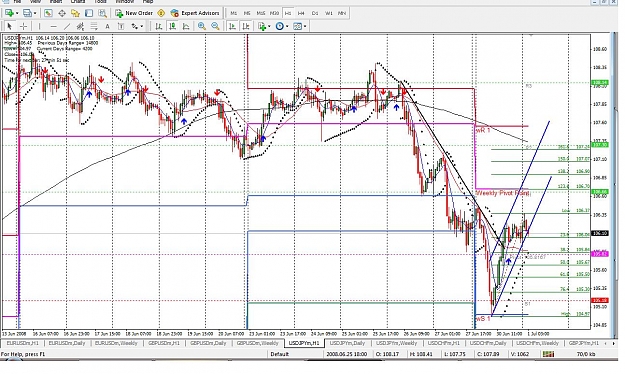Show the Market Watch window
This screenshot has height=374, width=625.
(48, 13)
